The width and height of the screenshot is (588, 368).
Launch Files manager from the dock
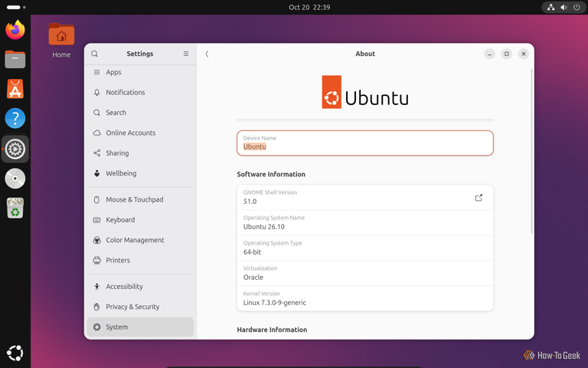[15, 59]
